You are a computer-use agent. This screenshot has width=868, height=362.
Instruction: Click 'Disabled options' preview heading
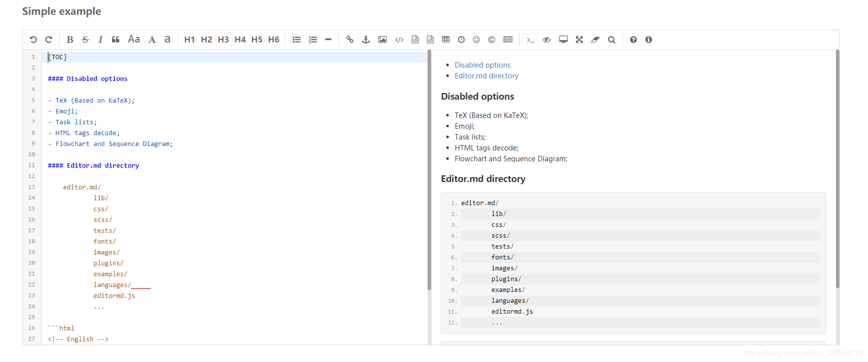[477, 97]
